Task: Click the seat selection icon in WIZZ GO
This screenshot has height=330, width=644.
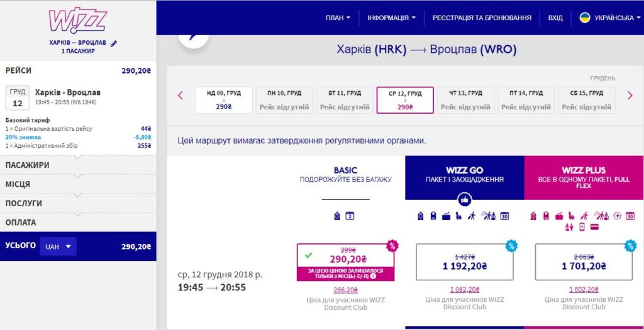Action: [458, 216]
